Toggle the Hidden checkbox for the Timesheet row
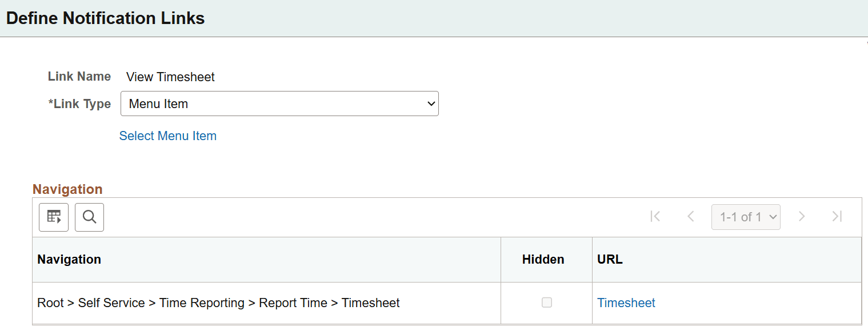 546,303
